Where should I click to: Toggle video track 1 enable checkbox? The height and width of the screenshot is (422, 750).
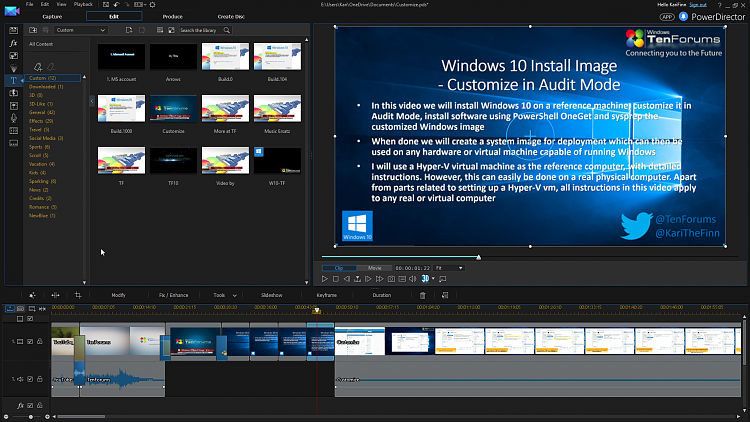click(30, 342)
